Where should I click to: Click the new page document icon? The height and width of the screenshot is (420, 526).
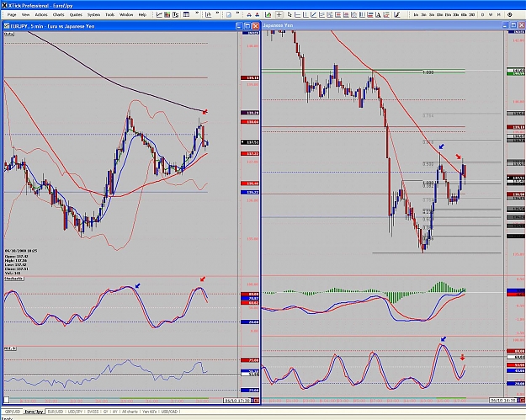(x=229, y=15)
